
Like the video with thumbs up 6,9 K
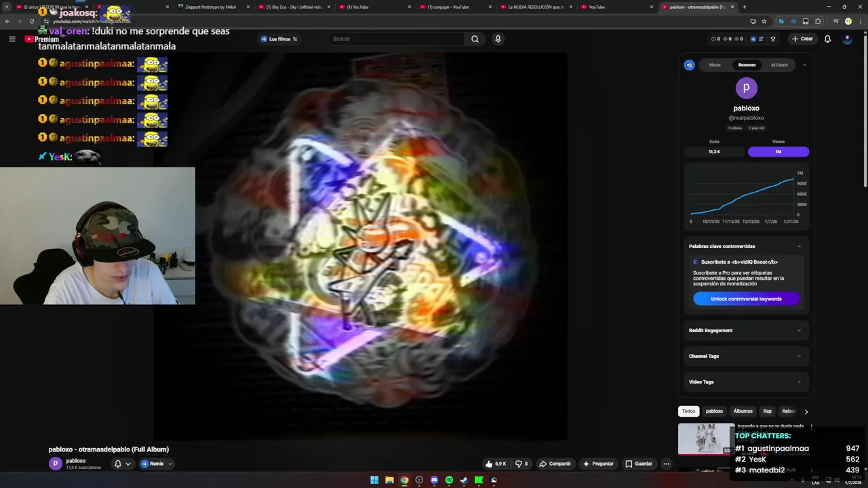pyautogui.click(x=496, y=464)
